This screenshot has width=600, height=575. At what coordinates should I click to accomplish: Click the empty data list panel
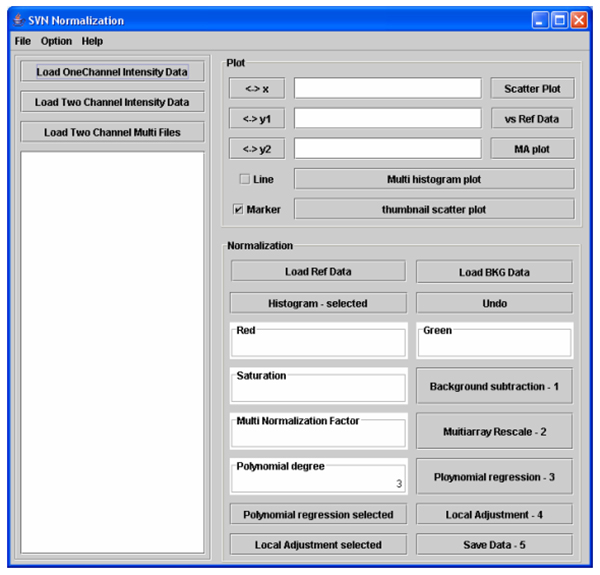click(x=112, y=350)
